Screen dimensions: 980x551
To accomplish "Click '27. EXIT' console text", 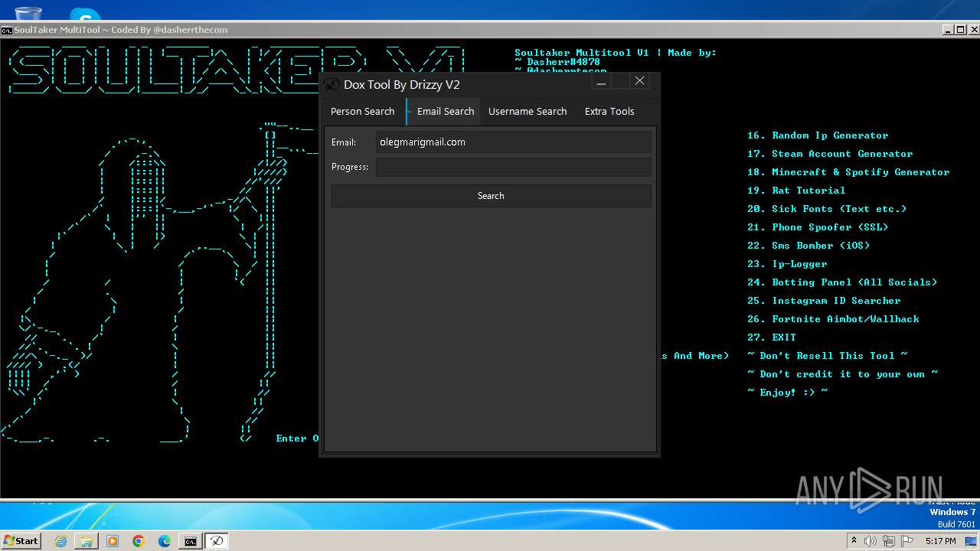I will (772, 337).
